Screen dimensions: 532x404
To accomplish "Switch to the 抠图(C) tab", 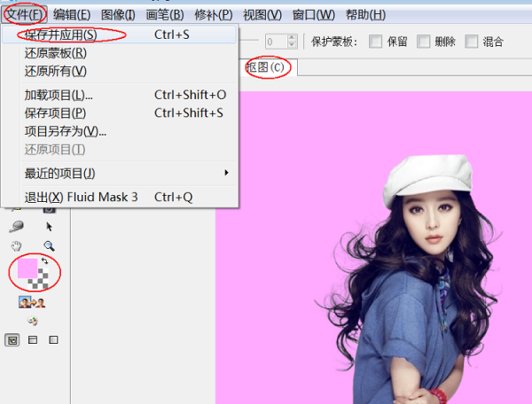I will pos(266,68).
